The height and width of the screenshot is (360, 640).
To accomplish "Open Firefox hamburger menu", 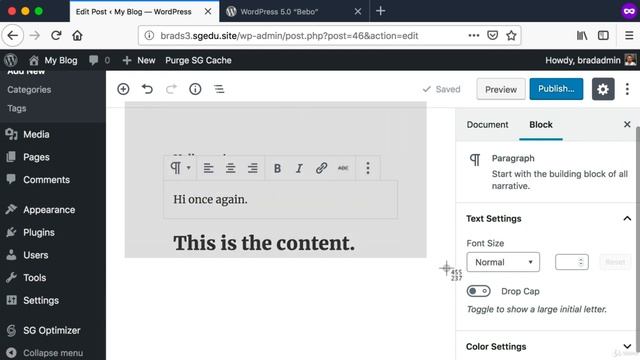I will [x=629, y=36].
